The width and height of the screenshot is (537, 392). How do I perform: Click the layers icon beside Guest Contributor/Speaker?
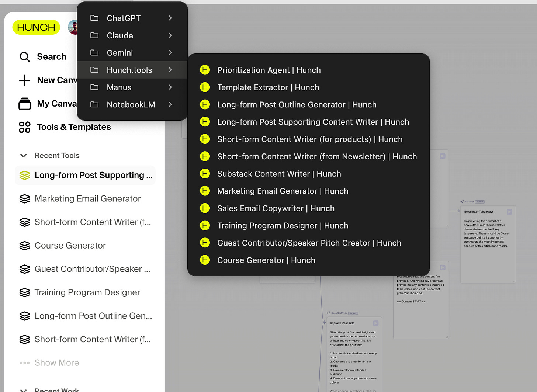tap(25, 269)
